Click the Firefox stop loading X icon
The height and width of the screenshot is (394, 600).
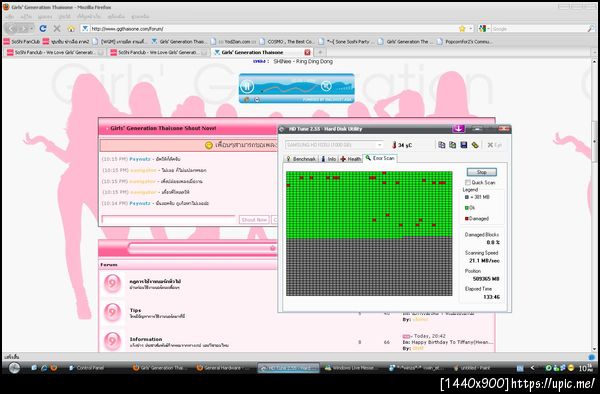click(57, 28)
